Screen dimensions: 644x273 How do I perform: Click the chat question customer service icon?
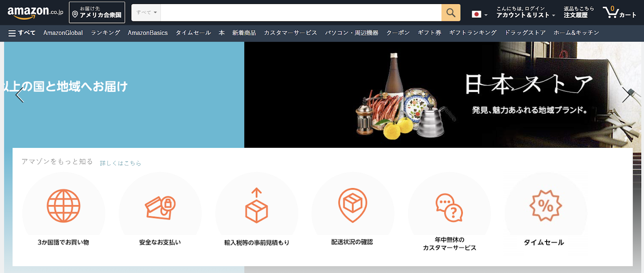click(x=449, y=208)
